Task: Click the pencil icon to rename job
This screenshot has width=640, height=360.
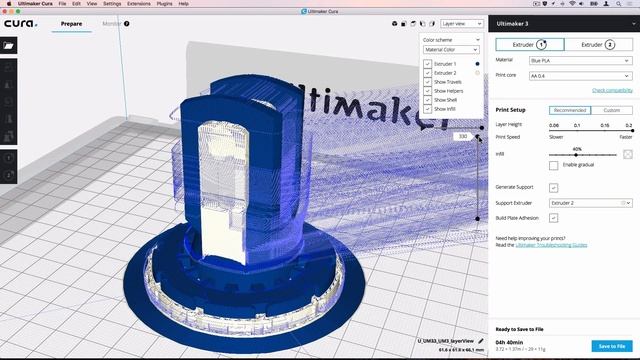Action: [x=481, y=341]
